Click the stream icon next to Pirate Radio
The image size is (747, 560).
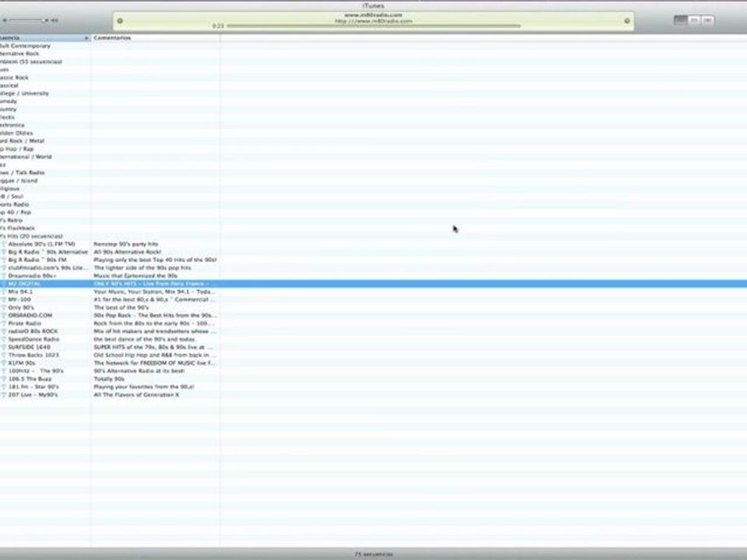pyautogui.click(x=4, y=324)
